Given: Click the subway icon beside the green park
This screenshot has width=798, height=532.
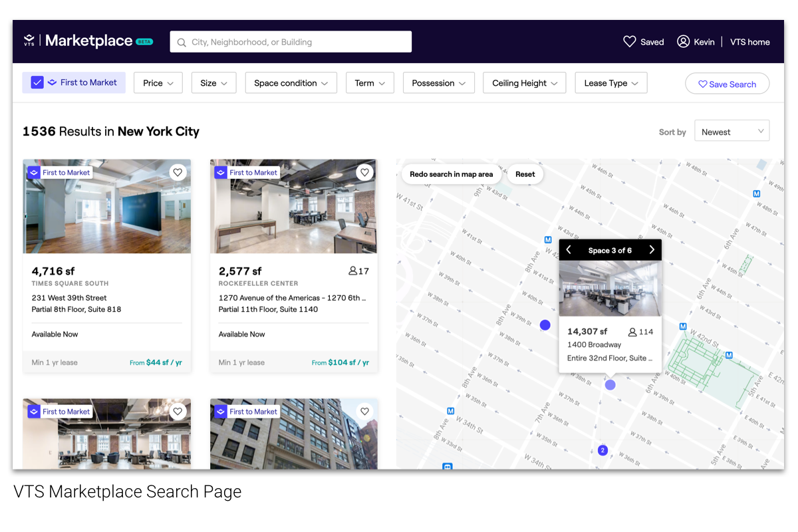Looking at the screenshot, I should pyautogui.click(x=729, y=356).
